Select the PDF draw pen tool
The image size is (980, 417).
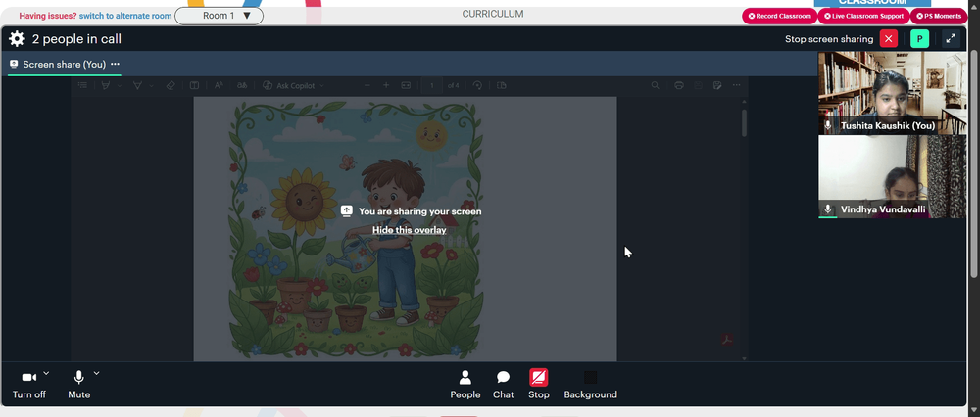tap(105, 85)
